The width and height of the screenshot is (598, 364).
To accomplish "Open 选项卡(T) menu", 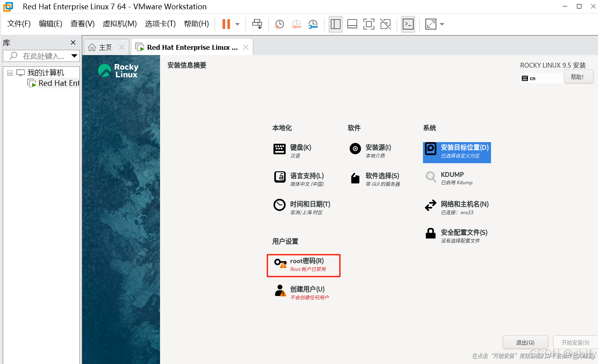I will point(160,24).
